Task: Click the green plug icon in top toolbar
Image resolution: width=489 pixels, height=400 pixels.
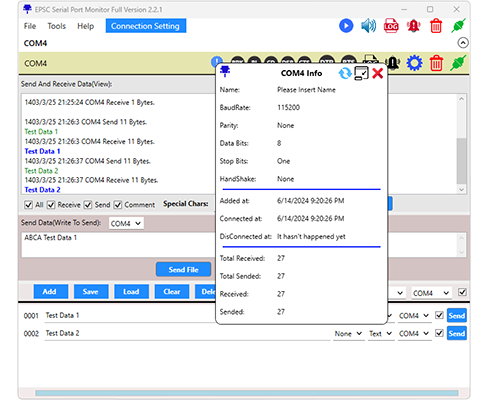Action: click(x=458, y=26)
